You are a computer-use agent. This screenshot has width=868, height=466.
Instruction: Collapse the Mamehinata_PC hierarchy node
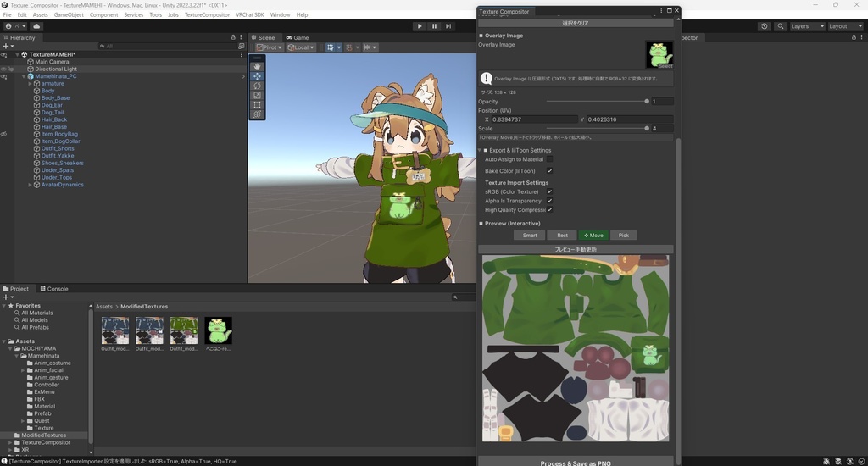click(x=23, y=76)
